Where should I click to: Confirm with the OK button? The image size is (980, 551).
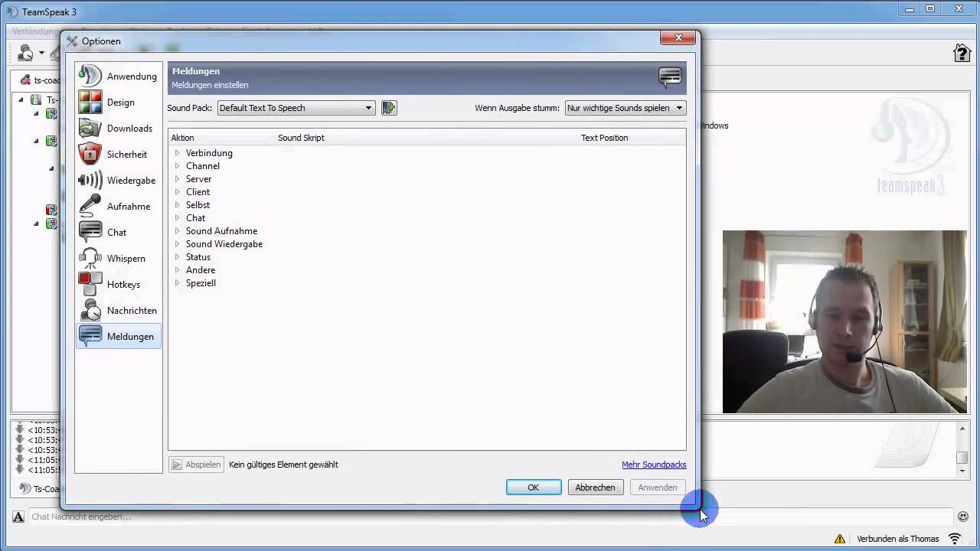(534, 487)
